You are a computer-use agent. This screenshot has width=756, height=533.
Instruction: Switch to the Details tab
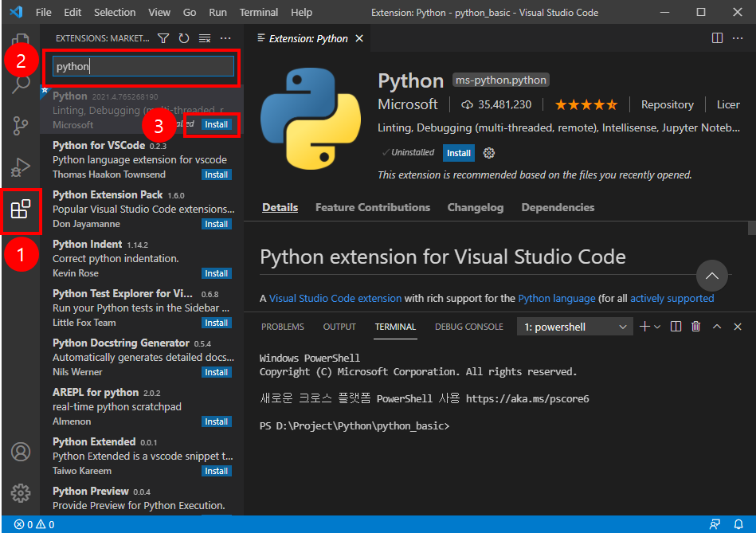280,207
